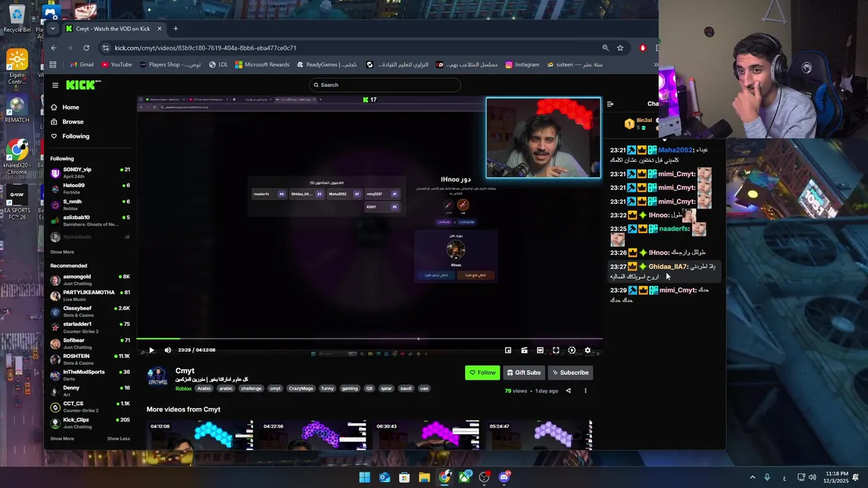Subscribe to the Cmyt channel
The width and height of the screenshot is (868, 488).
(x=570, y=373)
